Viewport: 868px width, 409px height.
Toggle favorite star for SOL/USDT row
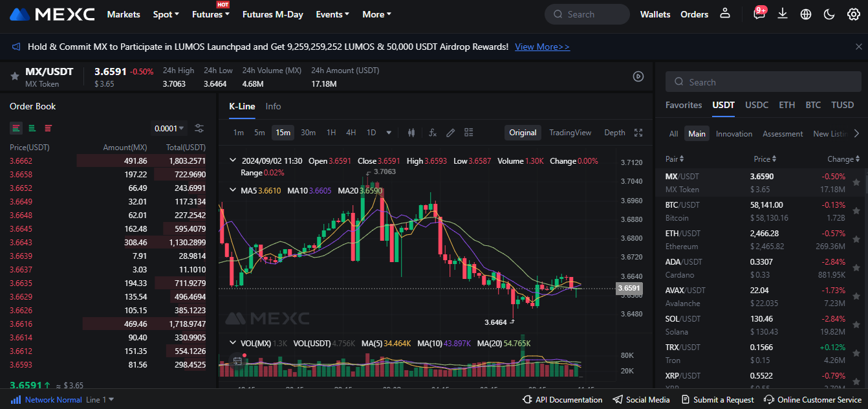(856, 325)
